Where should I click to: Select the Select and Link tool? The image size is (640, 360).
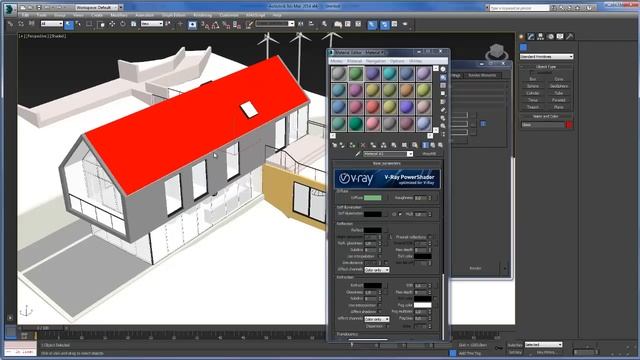coord(11,24)
